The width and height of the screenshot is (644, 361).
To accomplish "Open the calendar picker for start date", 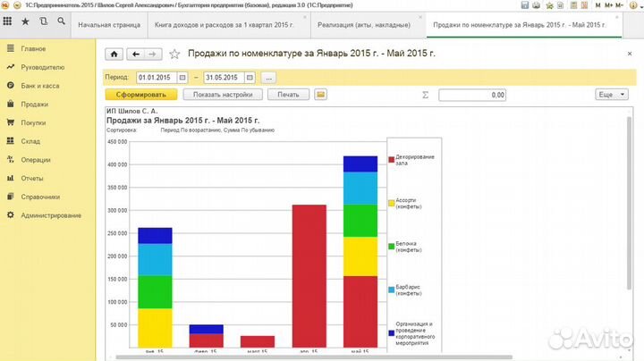I will [182, 77].
